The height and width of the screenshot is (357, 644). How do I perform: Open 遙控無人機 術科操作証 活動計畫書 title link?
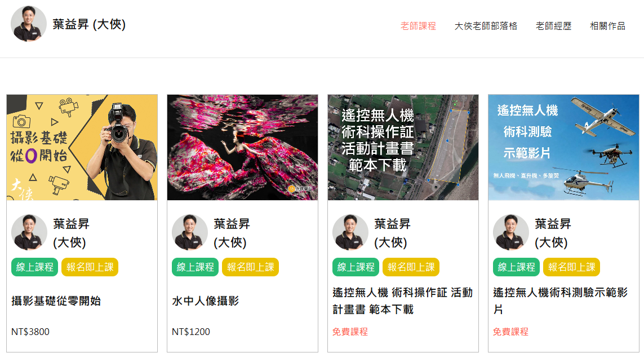pyautogui.click(x=402, y=301)
